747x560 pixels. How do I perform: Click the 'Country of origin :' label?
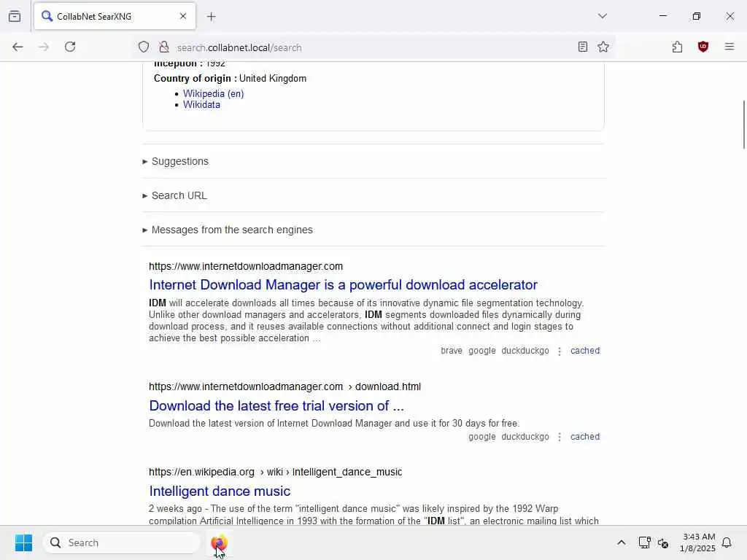point(196,79)
